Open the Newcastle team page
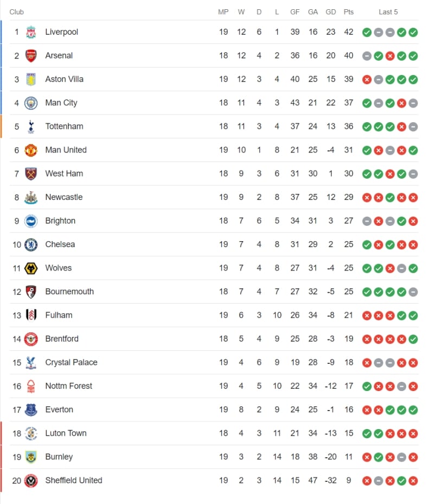434x504 pixels. pyautogui.click(x=64, y=197)
